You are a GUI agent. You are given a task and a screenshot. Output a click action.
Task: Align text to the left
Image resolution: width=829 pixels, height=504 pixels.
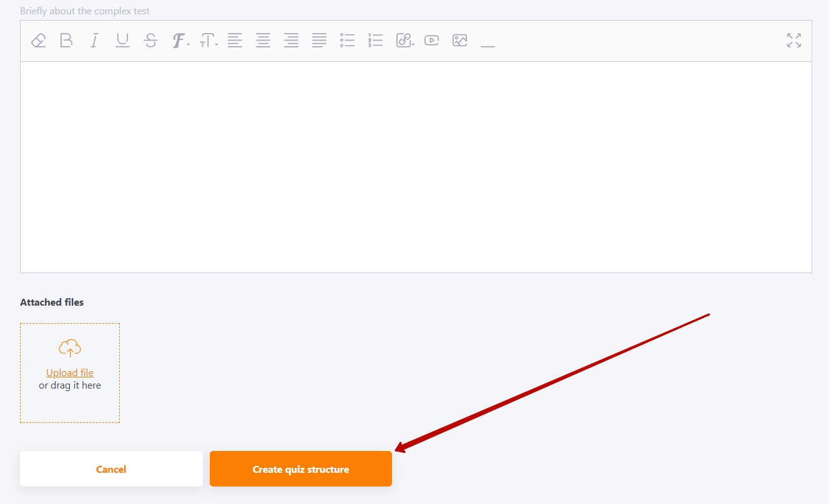235,41
